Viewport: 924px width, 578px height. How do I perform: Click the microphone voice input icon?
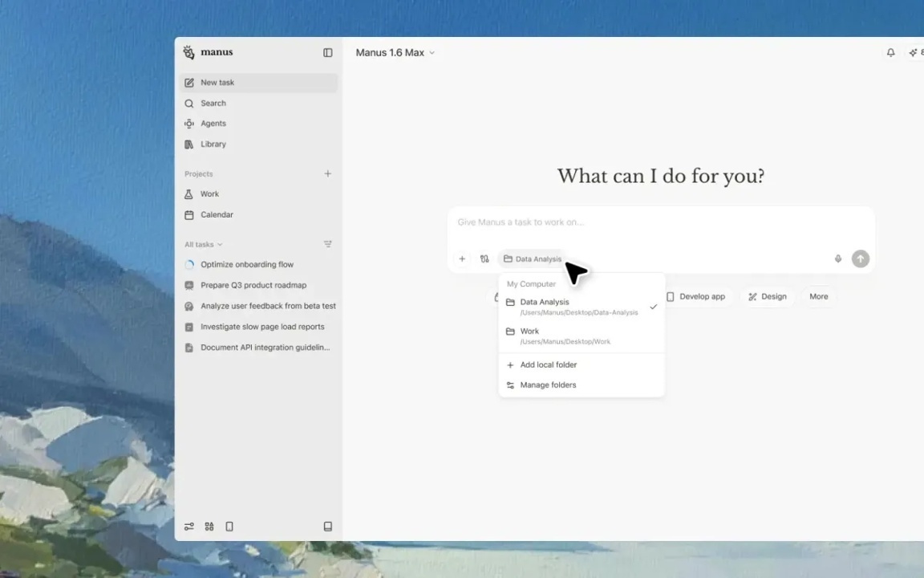[838, 258]
